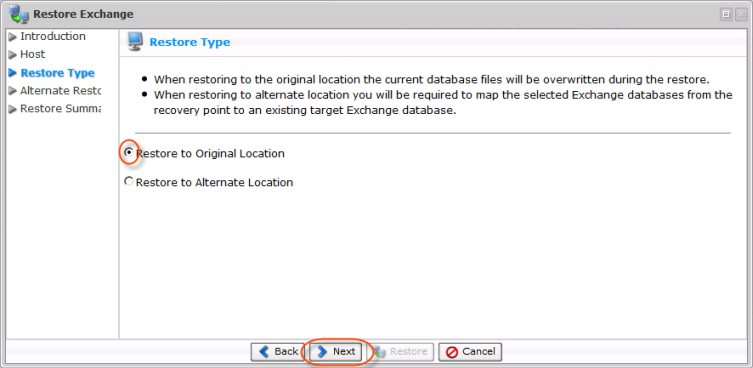Screen dimensions: 753x368
Task: Click the blue triangle marker beside Restore Type
Action: 13,73
